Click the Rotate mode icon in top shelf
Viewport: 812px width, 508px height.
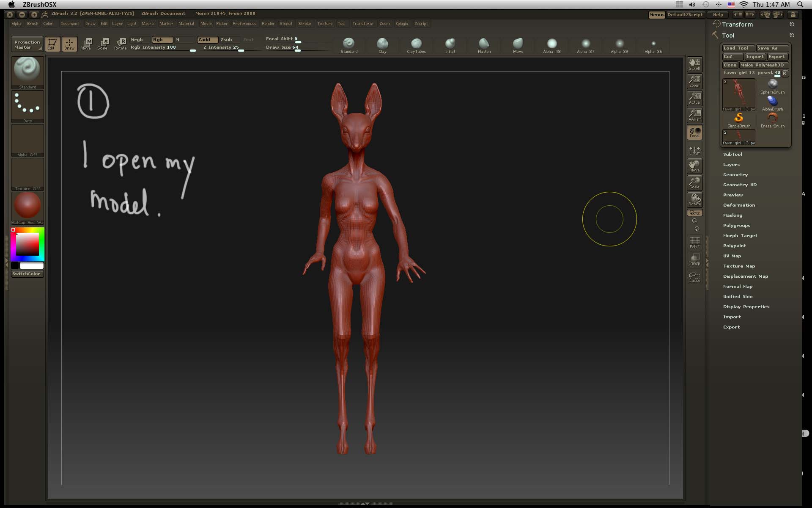[x=121, y=43]
